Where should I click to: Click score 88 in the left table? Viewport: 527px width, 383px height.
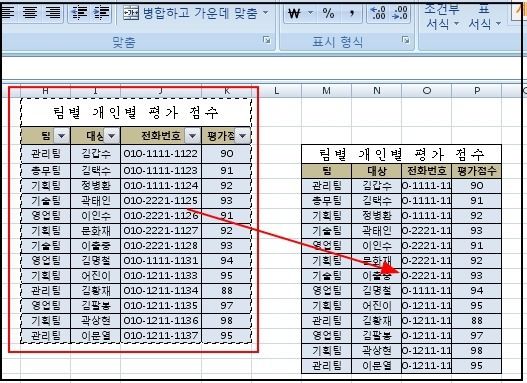[x=227, y=290]
